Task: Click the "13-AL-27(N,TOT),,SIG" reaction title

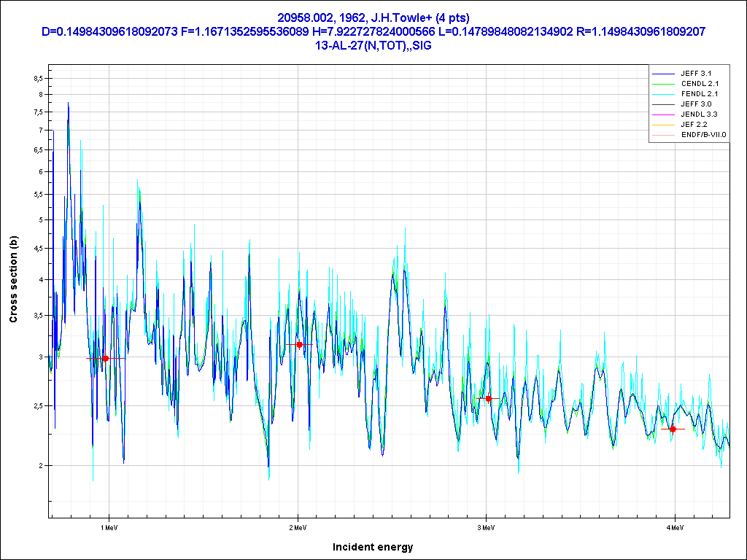Action: coord(373,45)
